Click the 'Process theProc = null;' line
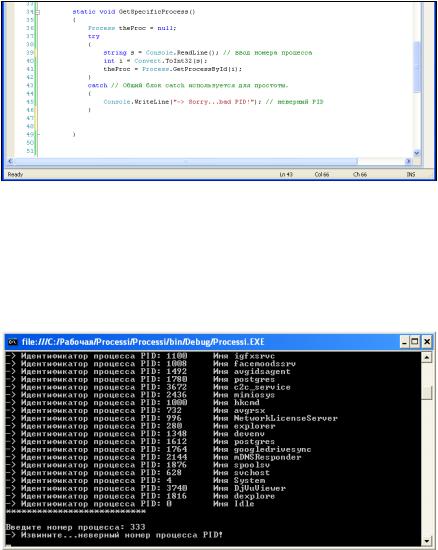The height and width of the screenshot is (550, 438). [x=132, y=28]
